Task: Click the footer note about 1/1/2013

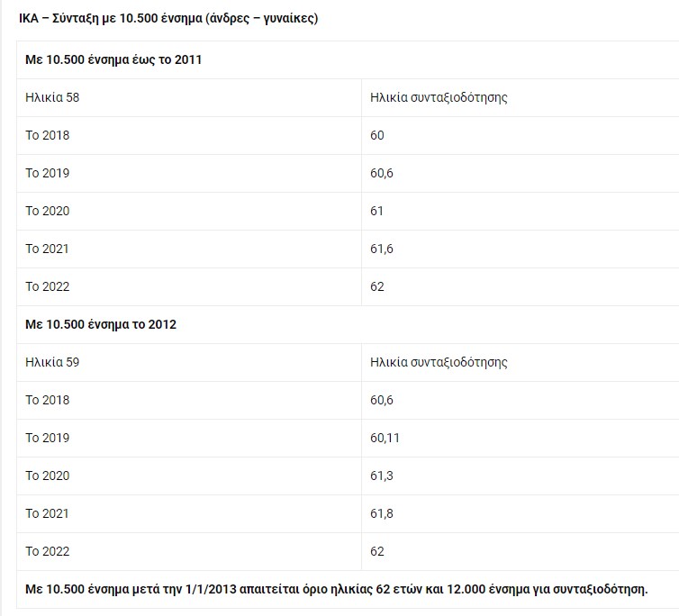Action: 336,589
